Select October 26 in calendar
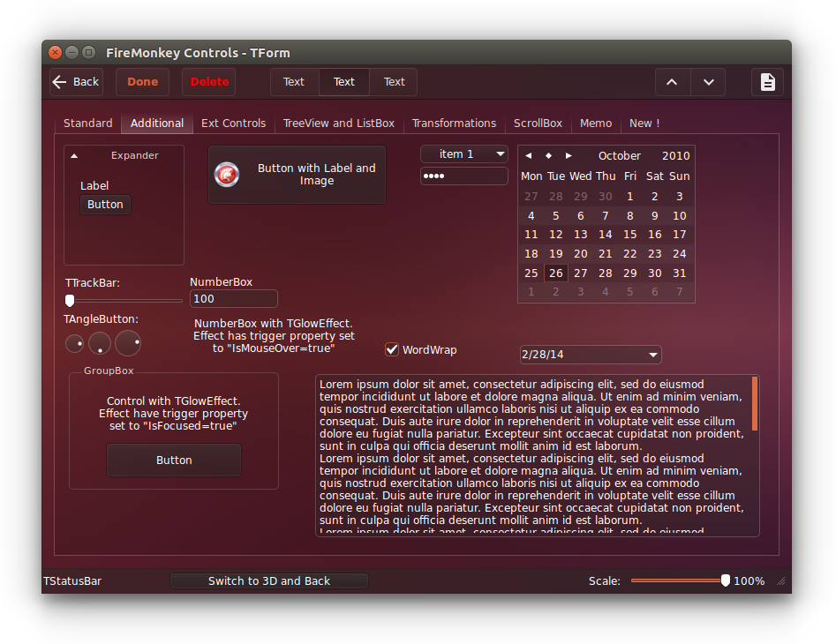Image resolution: width=836 pixels, height=644 pixels. pyautogui.click(x=555, y=273)
